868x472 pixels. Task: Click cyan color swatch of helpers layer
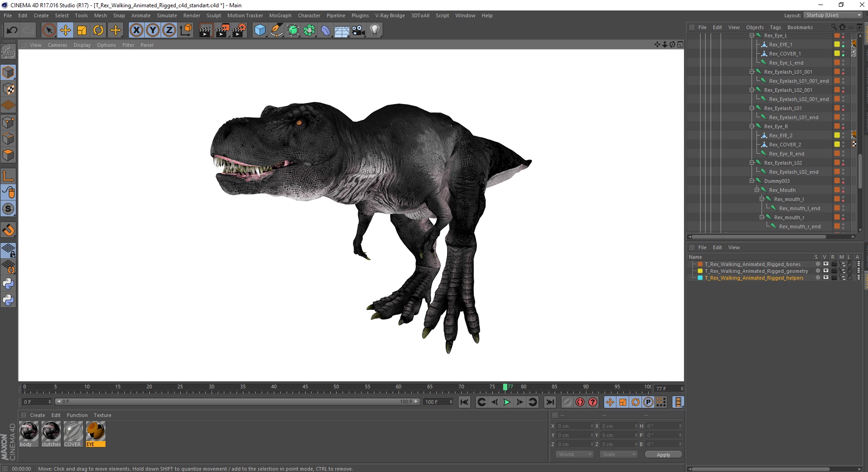pos(700,278)
